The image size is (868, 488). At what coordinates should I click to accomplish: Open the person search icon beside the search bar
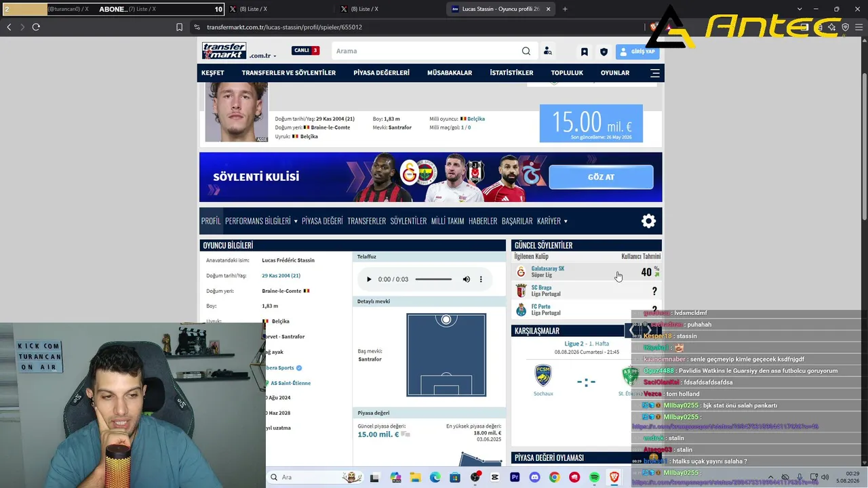[x=548, y=52]
